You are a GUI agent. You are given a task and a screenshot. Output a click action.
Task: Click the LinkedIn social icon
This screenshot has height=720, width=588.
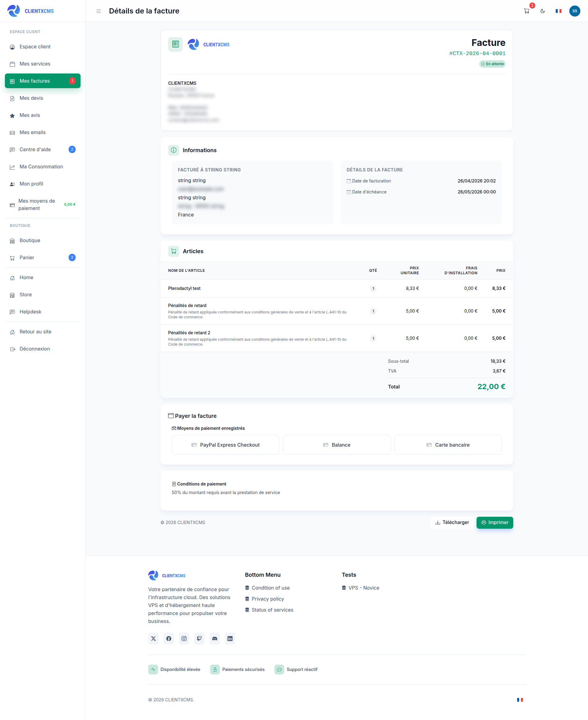[230, 639]
